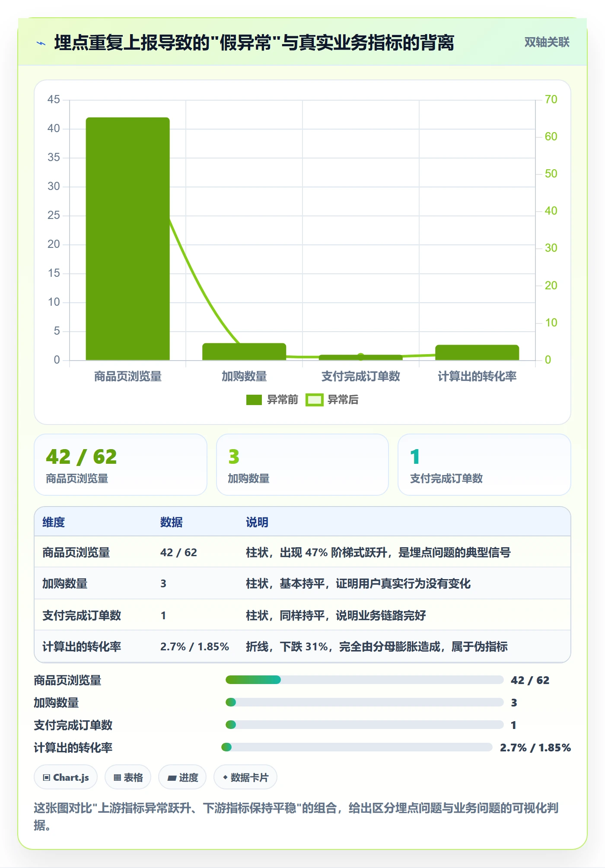The height and width of the screenshot is (868, 605).
Task: Select the 数据卡片 chip
Action: (x=245, y=777)
